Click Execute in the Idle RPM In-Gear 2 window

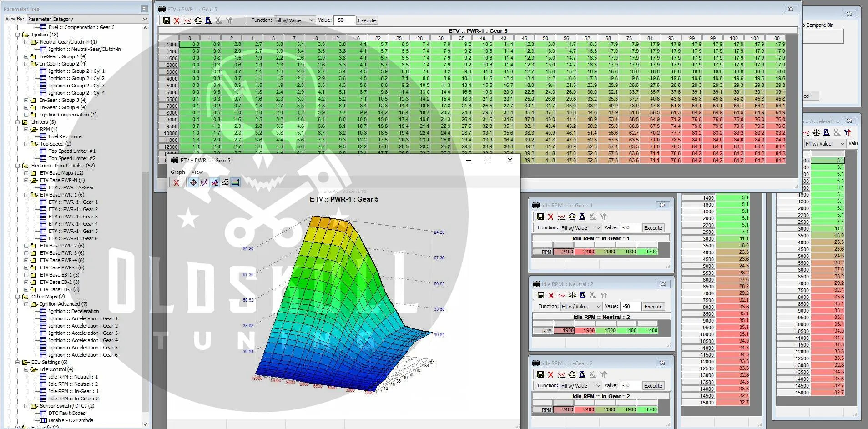(x=653, y=386)
